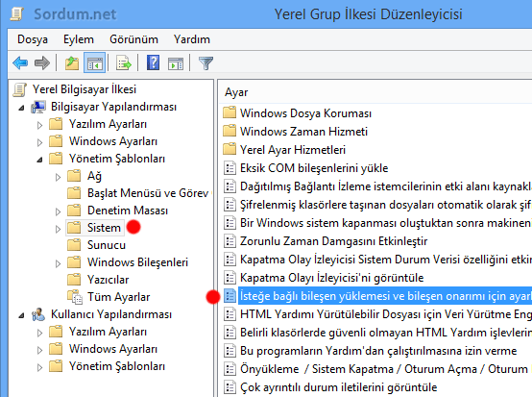Select Kapatma Olay İzleyicisi Sistem Durum Verisi policy
The width and height of the screenshot is (532, 397).
[x=386, y=260]
